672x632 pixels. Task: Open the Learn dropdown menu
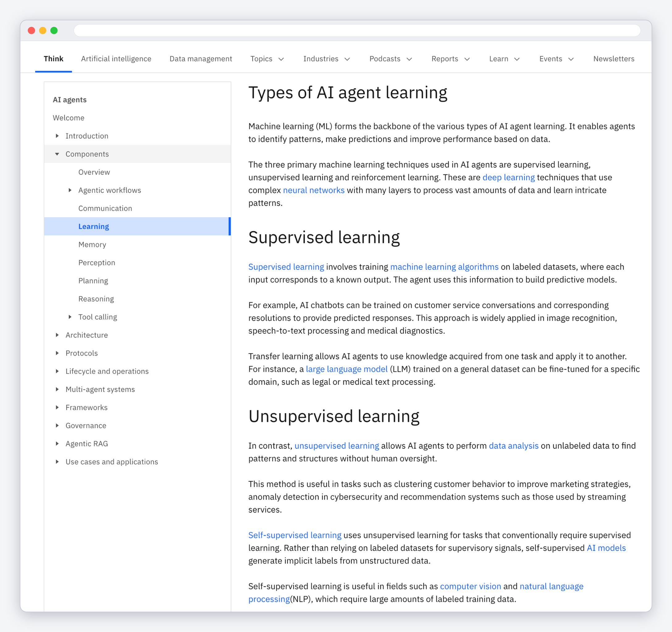[504, 59]
